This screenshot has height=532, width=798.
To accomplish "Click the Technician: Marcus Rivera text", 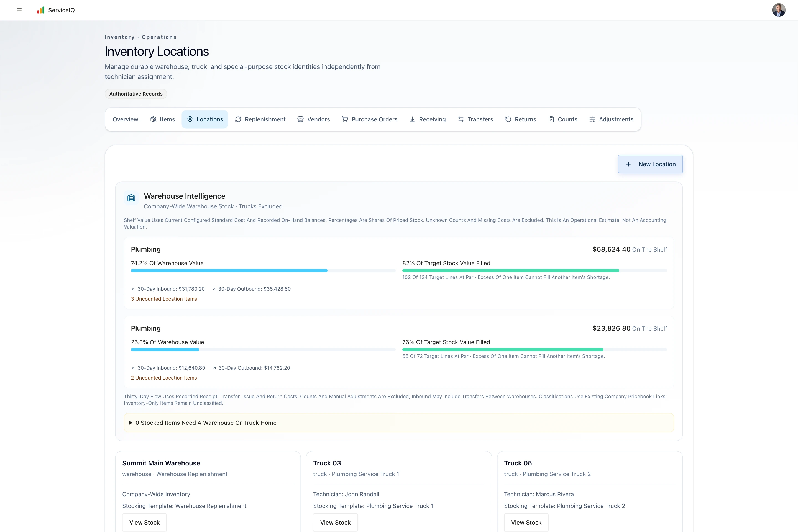I will pyautogui.click(x=539, y=494).
